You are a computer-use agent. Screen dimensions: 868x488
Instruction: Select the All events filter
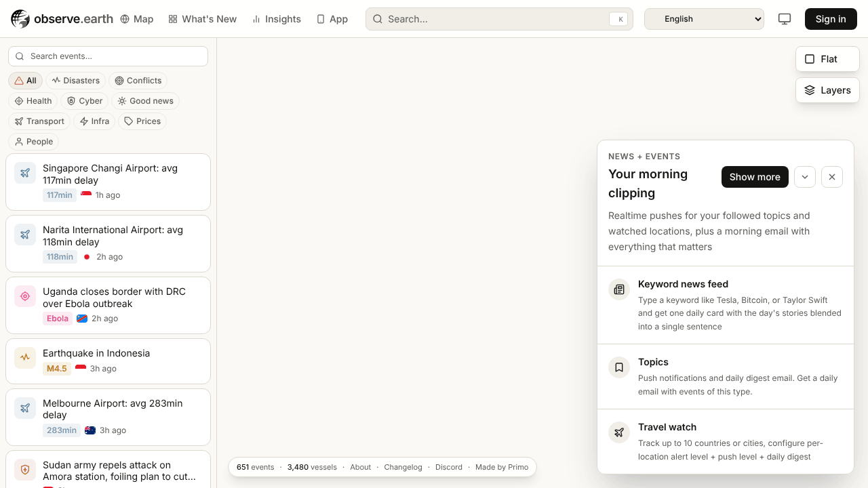pos(25,81)
